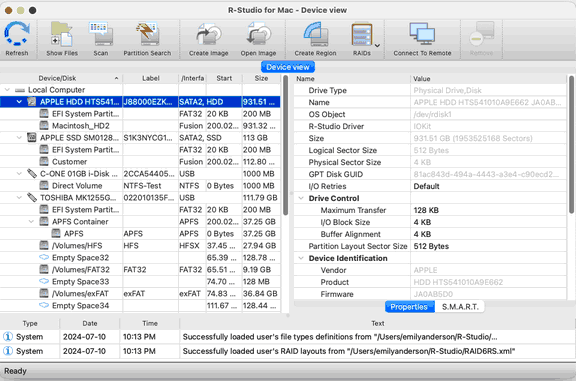Screen dimensions: 576x381
Task: Sort by the Device/Disk column header
Action: click(x=61, y=78)
